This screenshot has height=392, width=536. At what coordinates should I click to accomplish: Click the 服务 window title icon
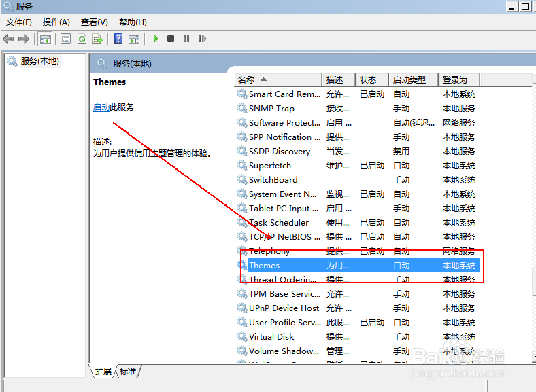(x=8, y=6)
